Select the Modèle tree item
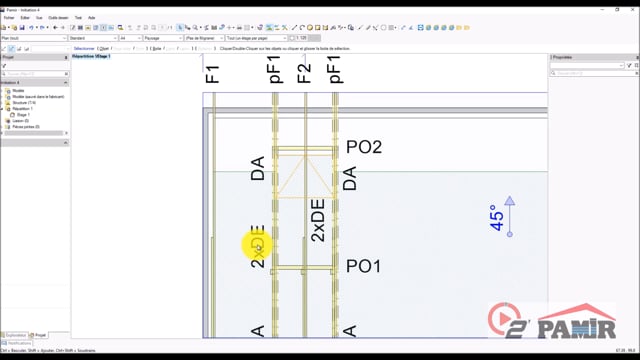This screenshot has height=360, width=640. [18, 91]
